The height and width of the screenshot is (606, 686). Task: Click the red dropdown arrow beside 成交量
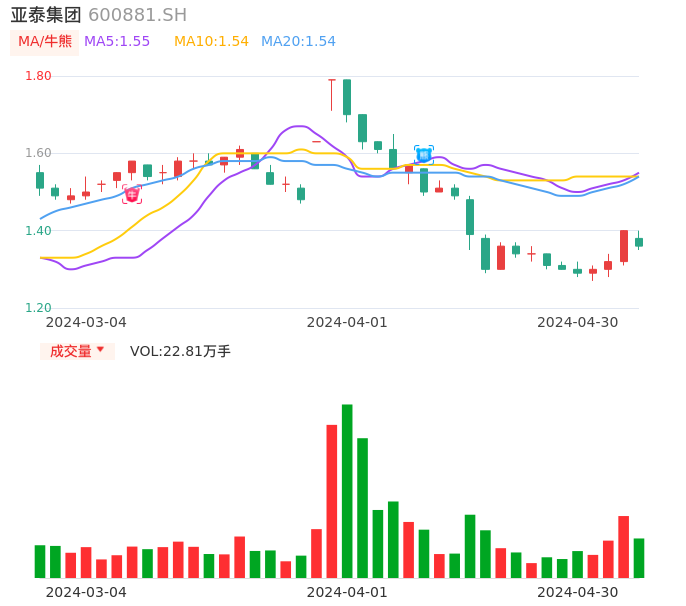click(100, 350)
